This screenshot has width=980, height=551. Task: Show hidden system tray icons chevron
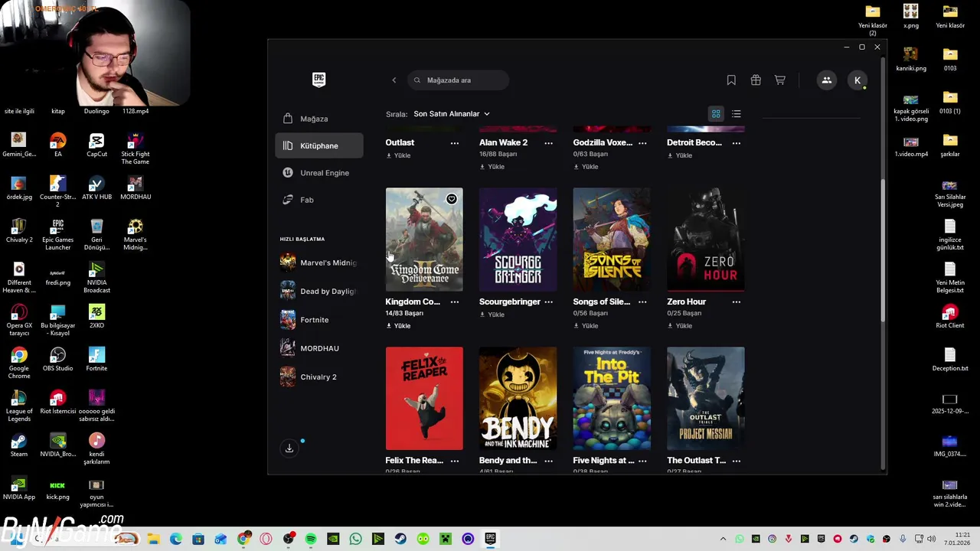click(723, 539)
